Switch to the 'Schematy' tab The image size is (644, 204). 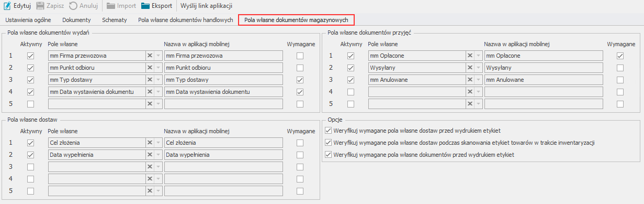(x=115, y=20)
